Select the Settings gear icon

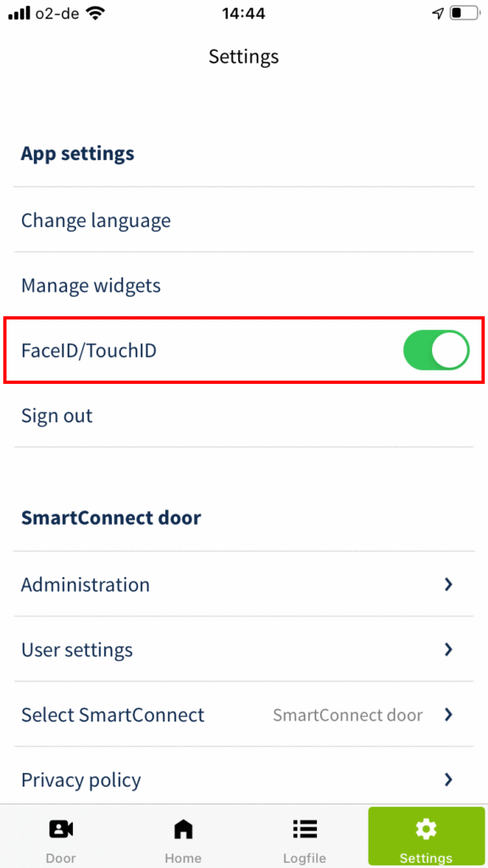[x=426, y=829]
